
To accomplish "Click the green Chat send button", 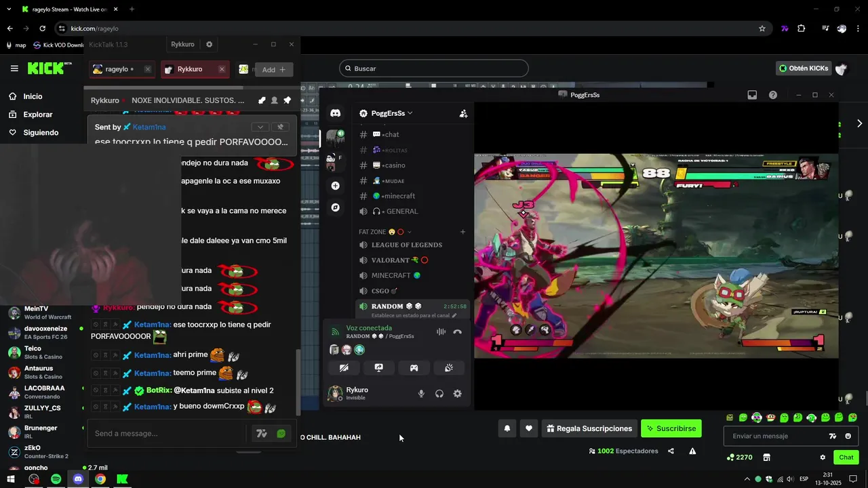I will click(846, 457).
